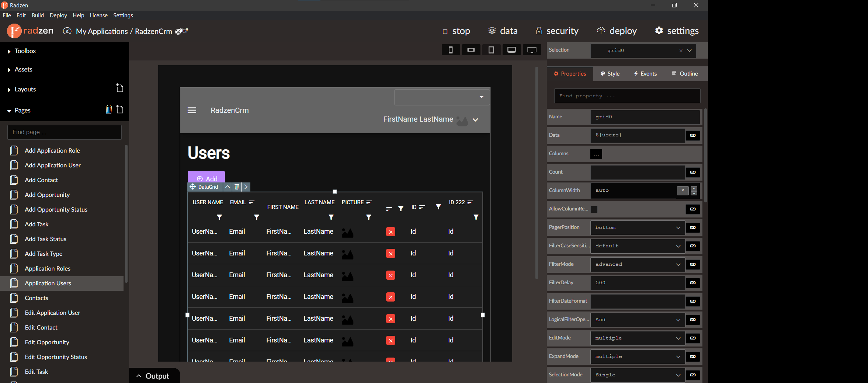
Task: Click the new page icon beside Pages
Action: pos(119,109)
